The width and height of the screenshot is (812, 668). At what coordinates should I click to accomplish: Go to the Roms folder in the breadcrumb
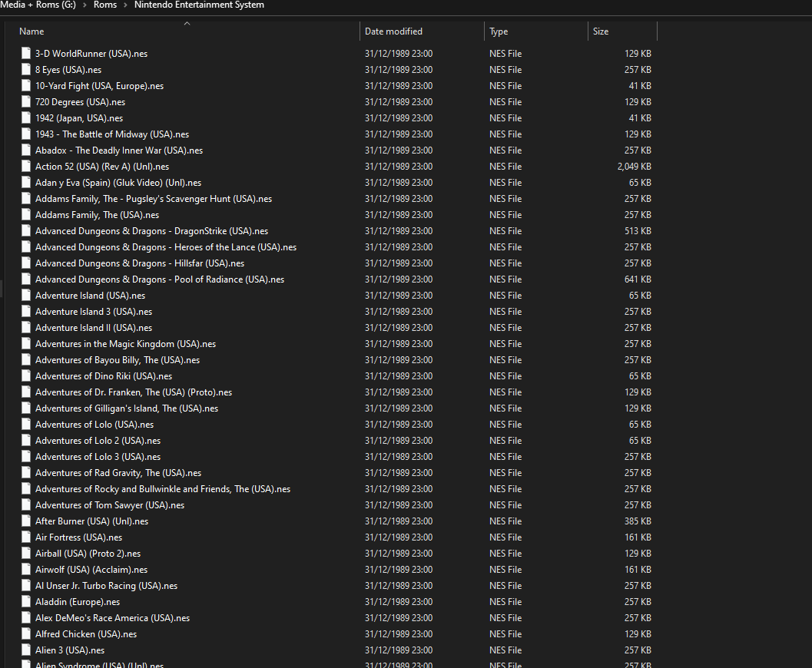[x=105, y=5]
